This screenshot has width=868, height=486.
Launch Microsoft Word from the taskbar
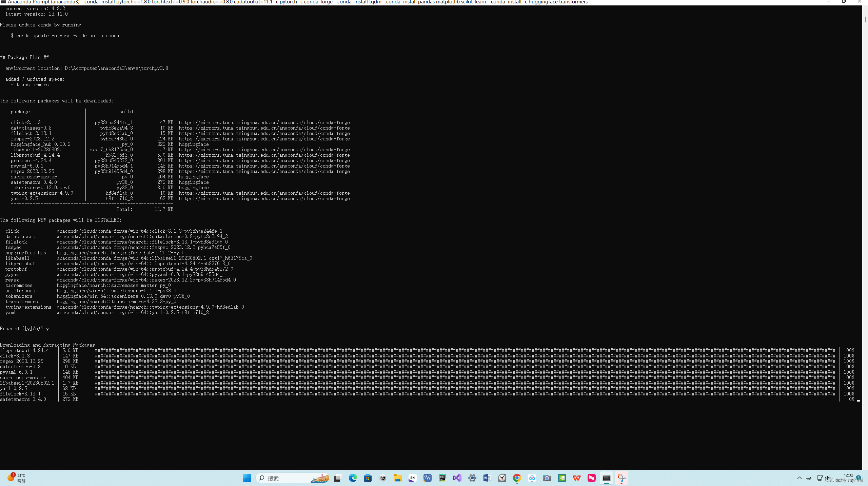click(487, 478)
